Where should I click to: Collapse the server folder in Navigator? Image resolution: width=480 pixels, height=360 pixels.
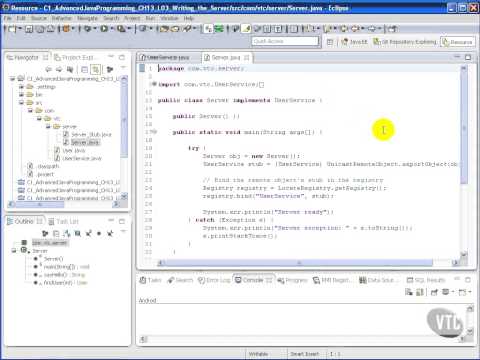click(x=48, y=126)
